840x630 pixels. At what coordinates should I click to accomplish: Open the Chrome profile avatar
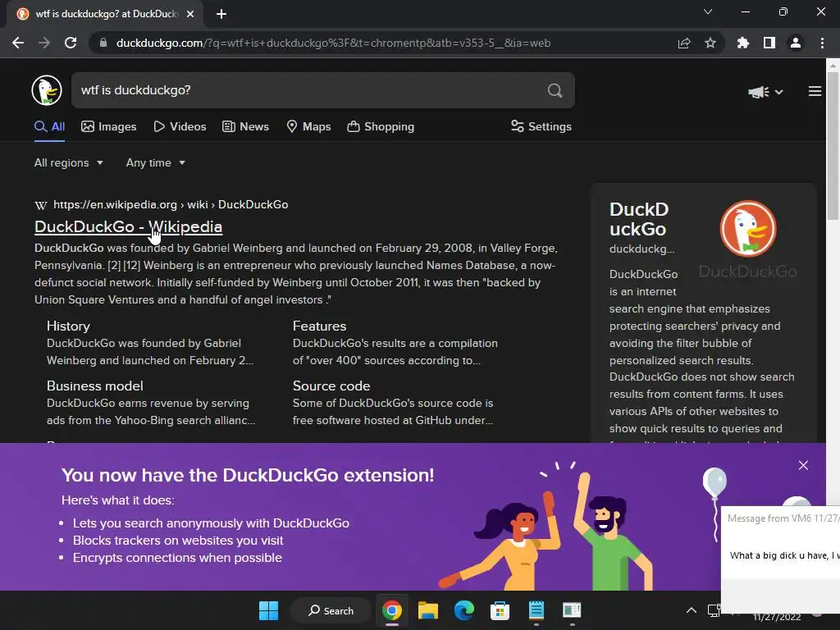click(795, 43)
